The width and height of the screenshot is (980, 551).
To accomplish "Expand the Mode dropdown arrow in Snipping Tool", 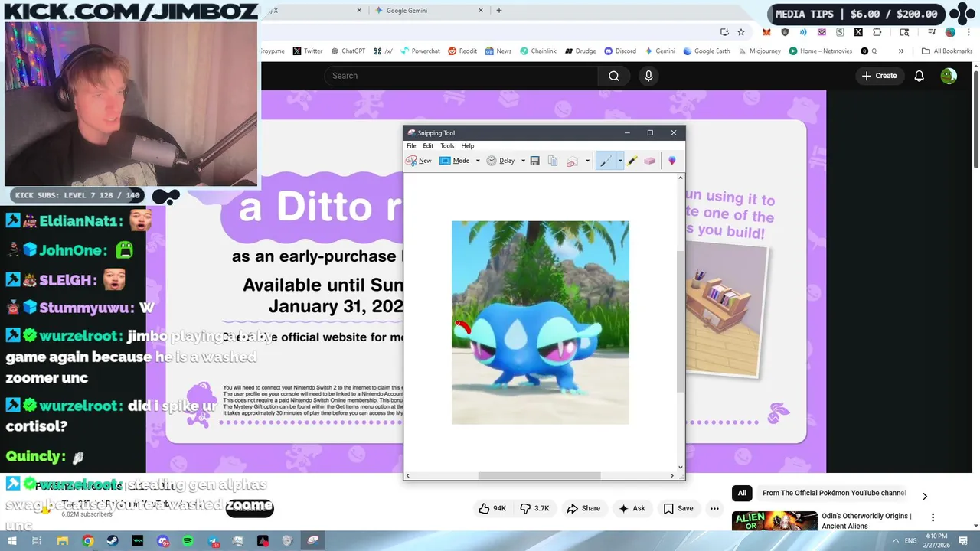I will 478,161.
